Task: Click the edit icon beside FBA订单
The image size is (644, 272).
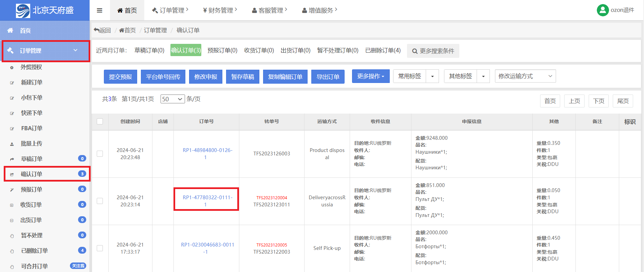Action: [12, 129]
